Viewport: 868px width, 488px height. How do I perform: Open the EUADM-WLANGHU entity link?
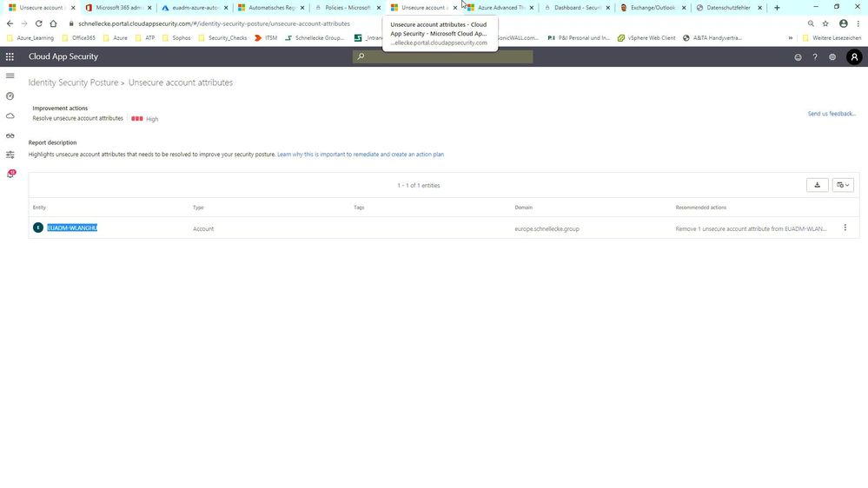(x=72, y=228)
